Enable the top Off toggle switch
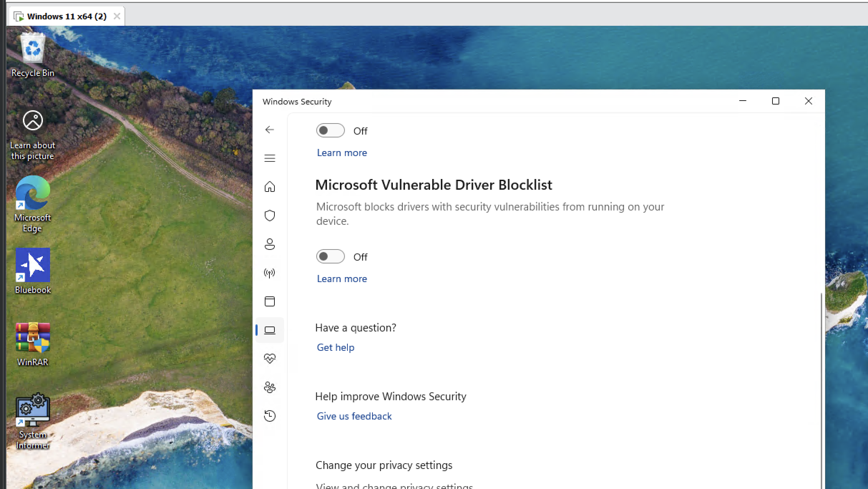This screenshot has width=868, height=489. 330,131
